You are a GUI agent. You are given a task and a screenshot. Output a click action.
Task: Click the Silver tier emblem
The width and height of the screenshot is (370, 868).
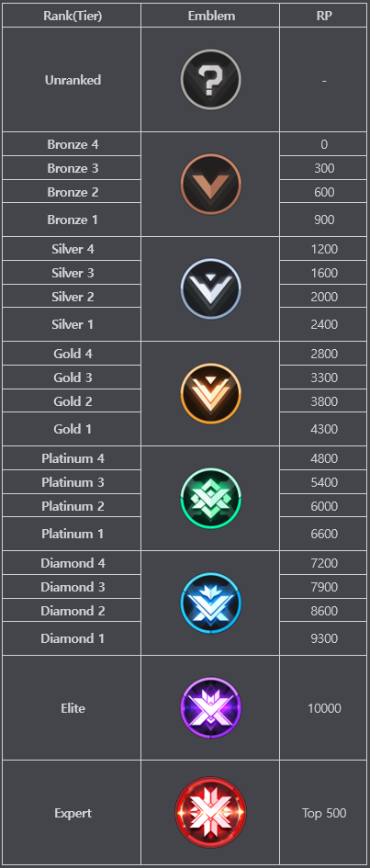pos(211,289)
